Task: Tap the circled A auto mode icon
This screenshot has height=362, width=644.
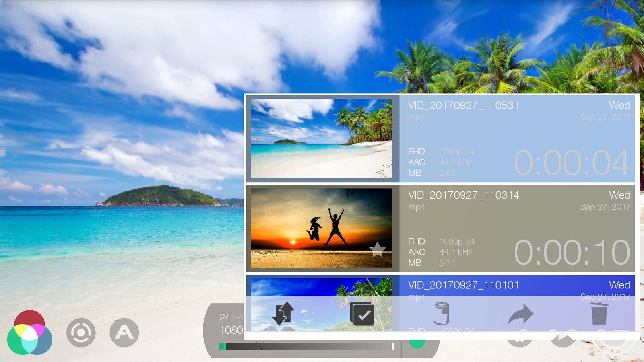Action: (x=124, y=333)
